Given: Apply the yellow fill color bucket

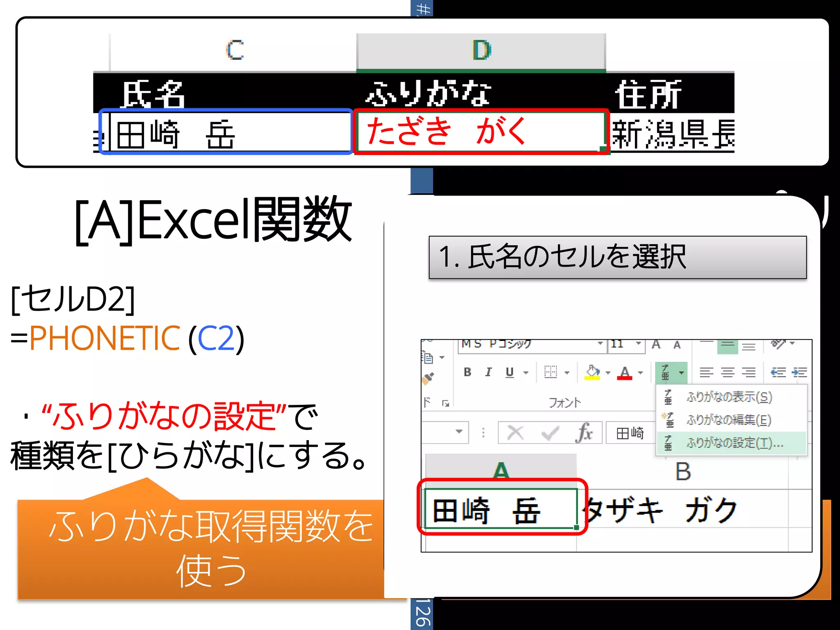Looking at the screenshot, I should coord(592,372).
